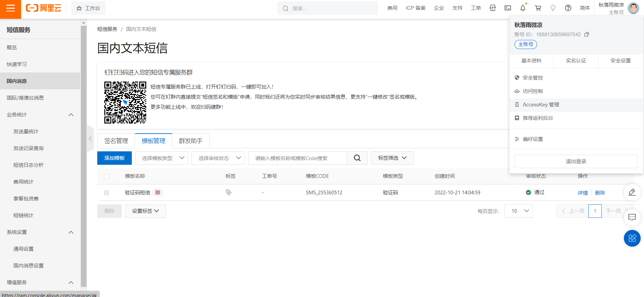Select all templates with header checkbox
This screenshot has width=644, height=297.
tap(107, 176)
